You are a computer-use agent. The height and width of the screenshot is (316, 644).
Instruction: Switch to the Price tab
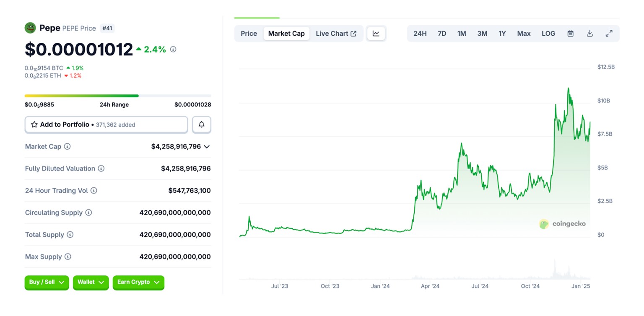[x=249, y=34]
